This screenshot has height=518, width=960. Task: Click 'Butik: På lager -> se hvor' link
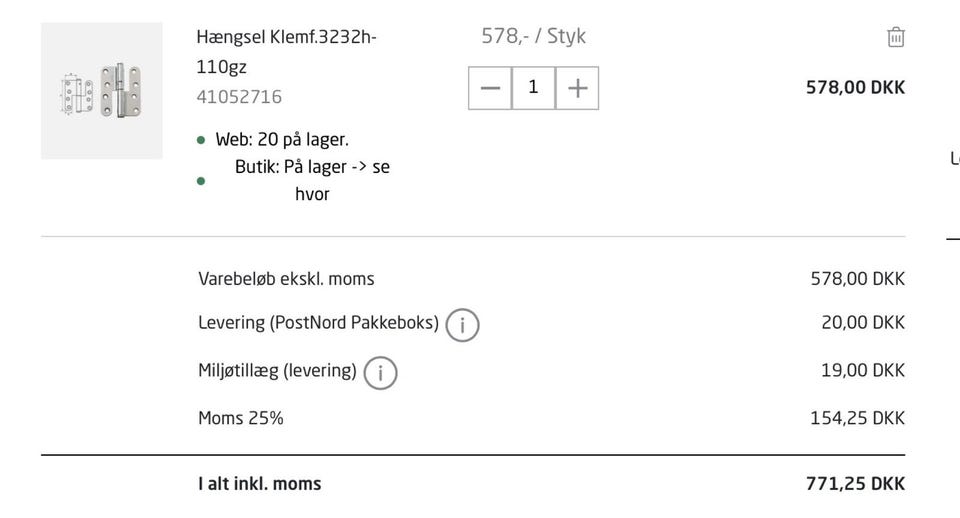tap(312, 180)
